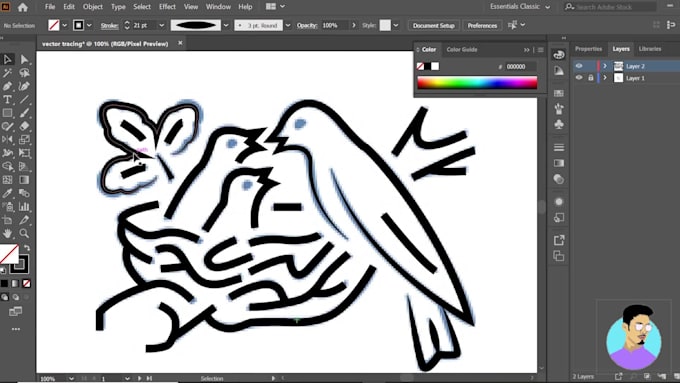Toggle visibility of Layer 2
The width and height of the screenshot is (680, 383).
coord(579,66)
